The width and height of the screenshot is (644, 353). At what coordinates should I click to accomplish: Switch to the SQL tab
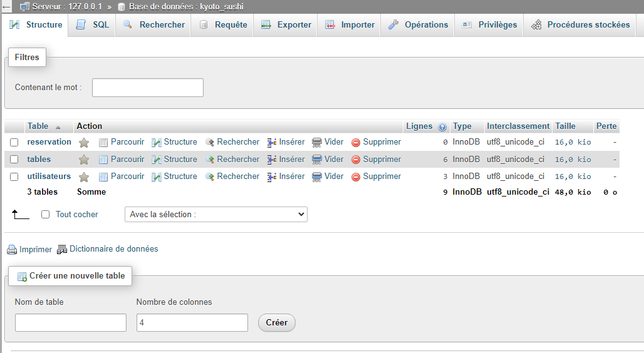[x=92, y=25]
